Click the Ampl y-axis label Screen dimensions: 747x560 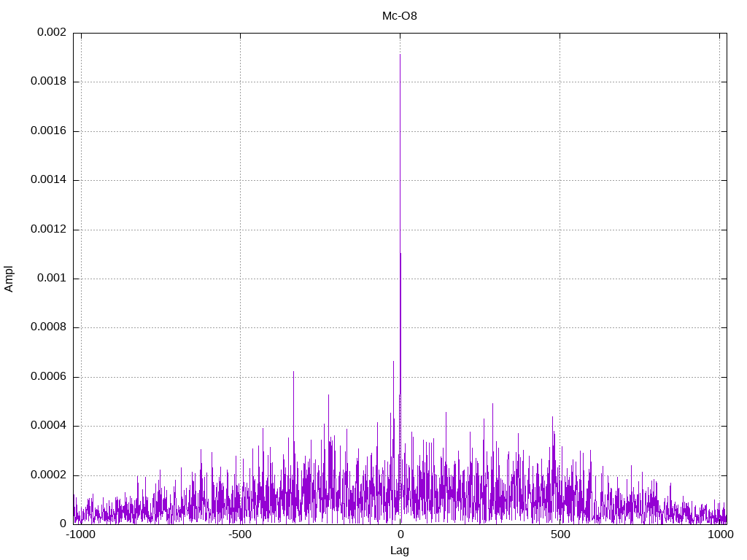click(x=9, y=279)
